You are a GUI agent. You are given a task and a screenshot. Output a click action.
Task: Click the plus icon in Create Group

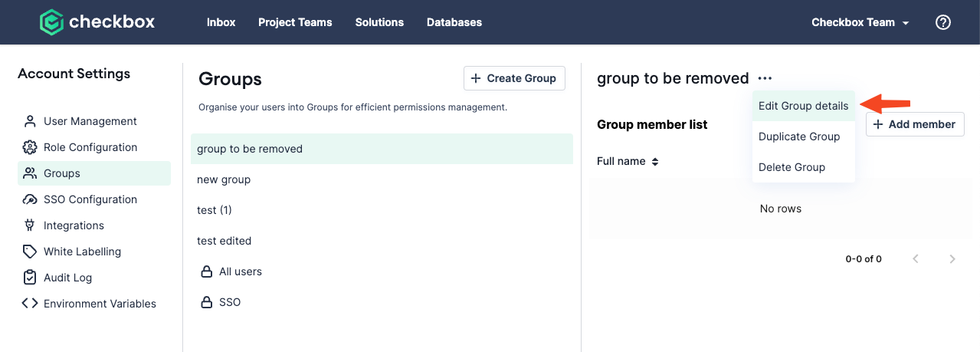[476, 78]
